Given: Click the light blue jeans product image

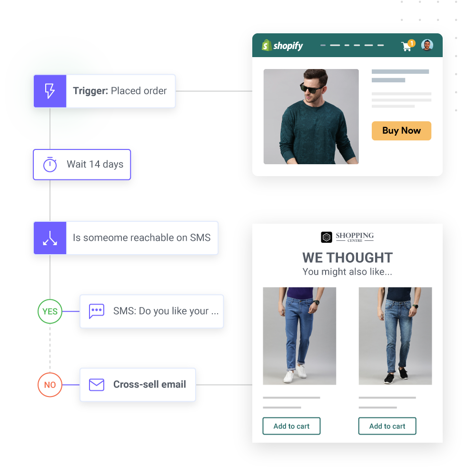Looking at the screenshot, I should [299, 336].
